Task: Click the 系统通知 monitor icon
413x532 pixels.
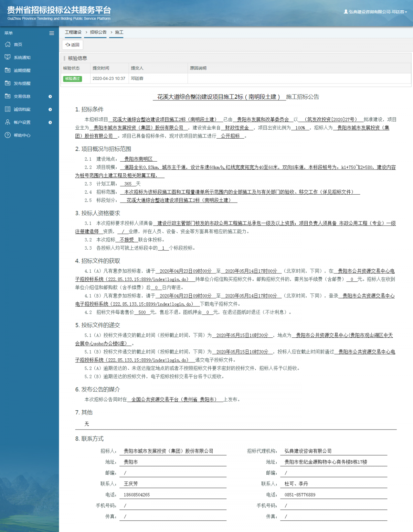Action: pos(8,57)
